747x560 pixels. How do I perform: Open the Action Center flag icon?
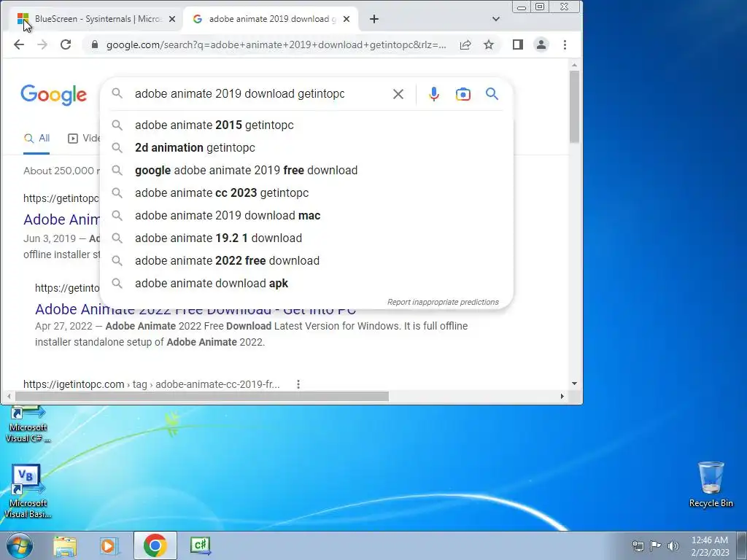pyautogui.click(x=656, y=546)
